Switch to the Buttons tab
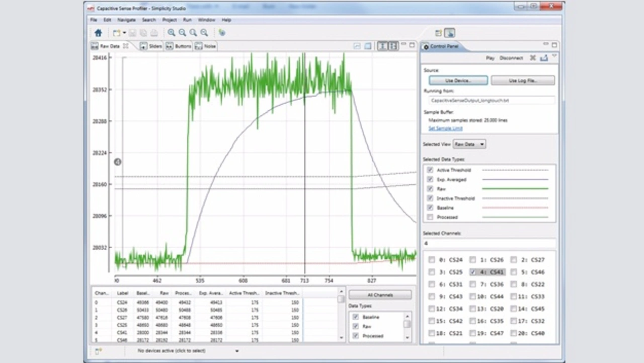This screenshot has height=363, width=644. click(x=179, y=46)
